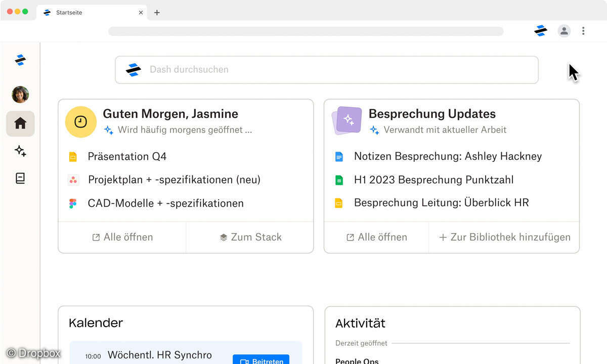Open Projektplan + -spezifikationen (neu)
This screenshot has height=364, width=607.
(x=174, y=179)
